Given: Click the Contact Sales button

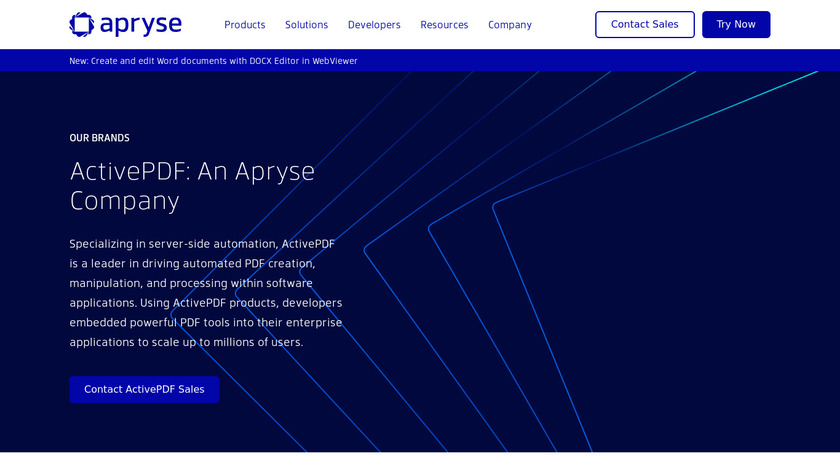Looking at the screenshot, I should click(x=644, y=25).
